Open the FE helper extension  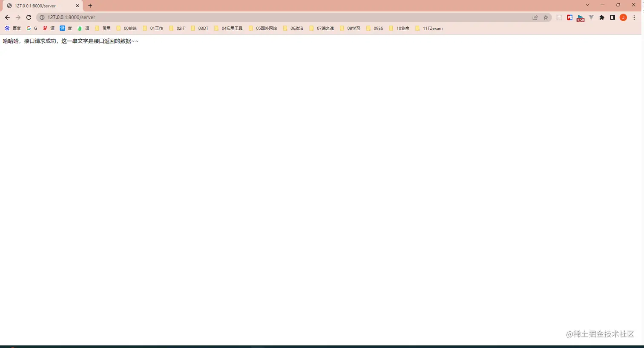(570, 17)
